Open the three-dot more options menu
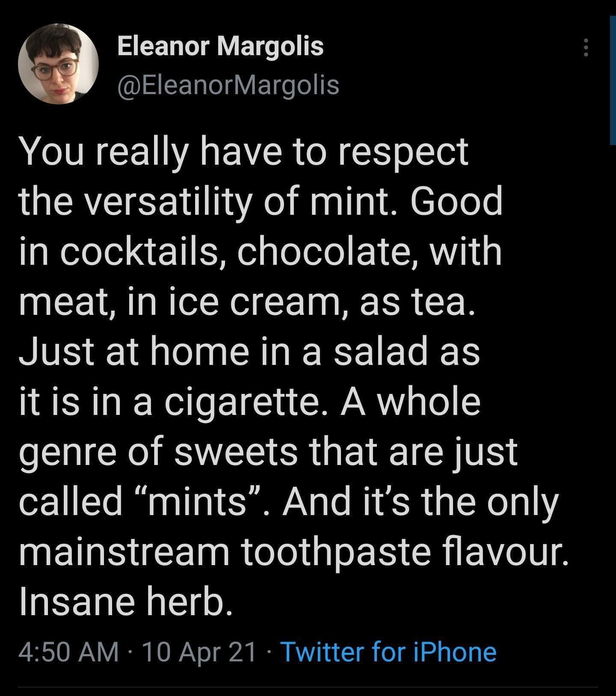This screenshot has height=696, width=616. pos(586,47)
